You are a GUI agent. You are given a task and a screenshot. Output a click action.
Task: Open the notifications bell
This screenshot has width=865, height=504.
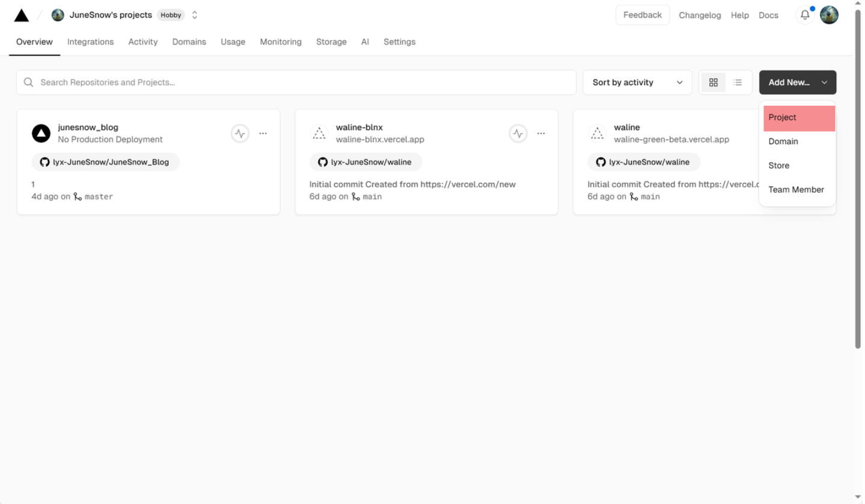coord(805,15)
